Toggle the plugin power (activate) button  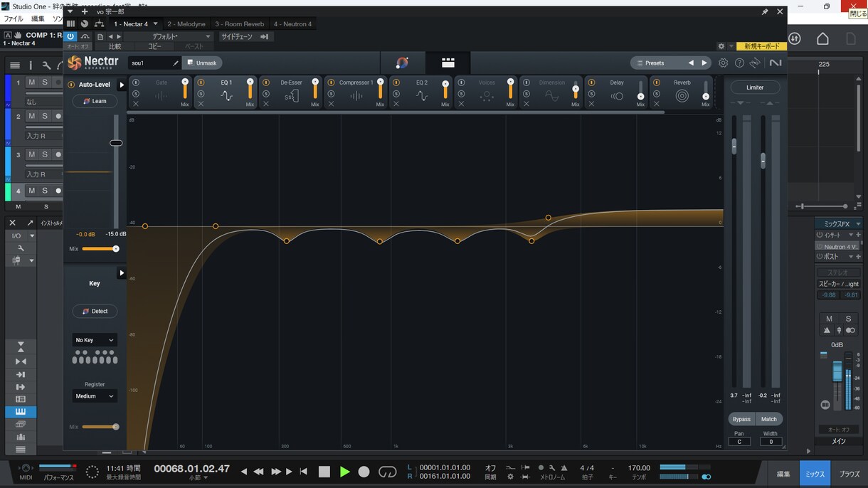pyautogui.click(x=70, y=36)
